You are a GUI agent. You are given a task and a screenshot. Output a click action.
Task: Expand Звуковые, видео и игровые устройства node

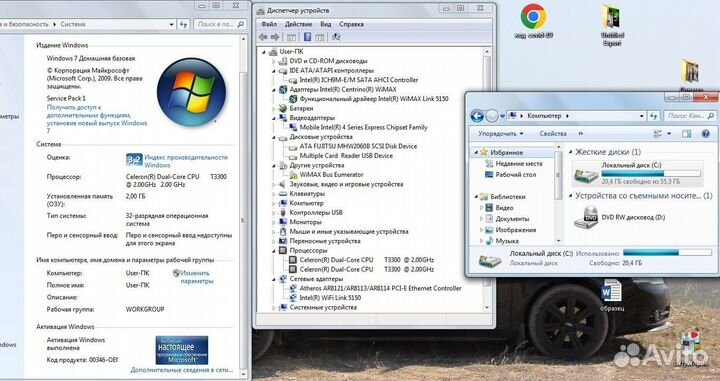pyautogui.click(x=274, y=185)
